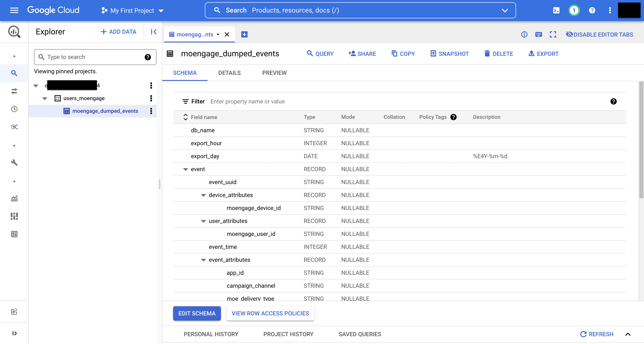Open Capacity management blocks icon in sidebar
644x344 pixels.
14,216
